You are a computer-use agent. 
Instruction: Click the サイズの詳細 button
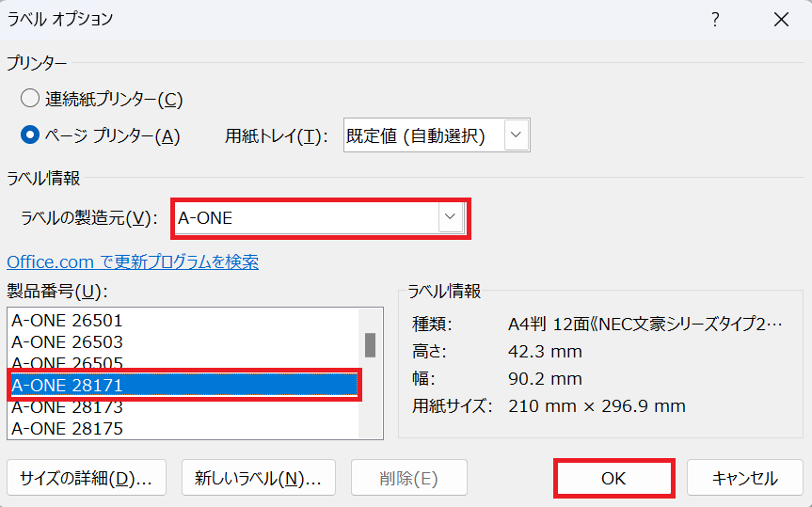(87, 478)
